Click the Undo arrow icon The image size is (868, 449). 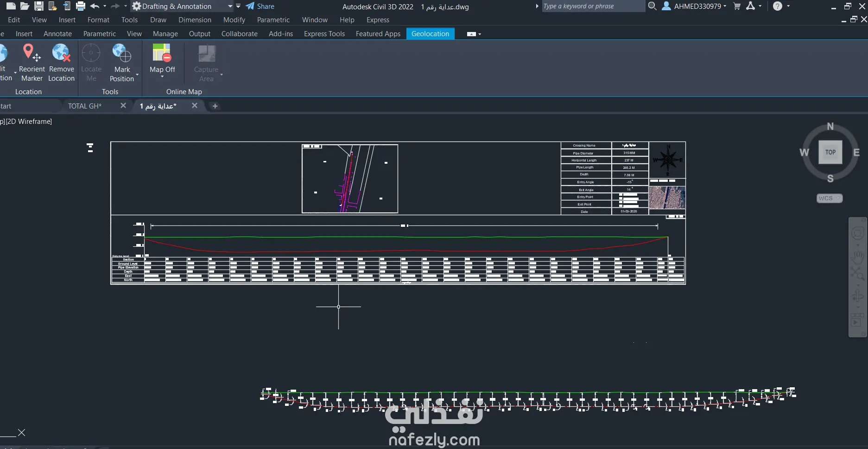point(95,6)
